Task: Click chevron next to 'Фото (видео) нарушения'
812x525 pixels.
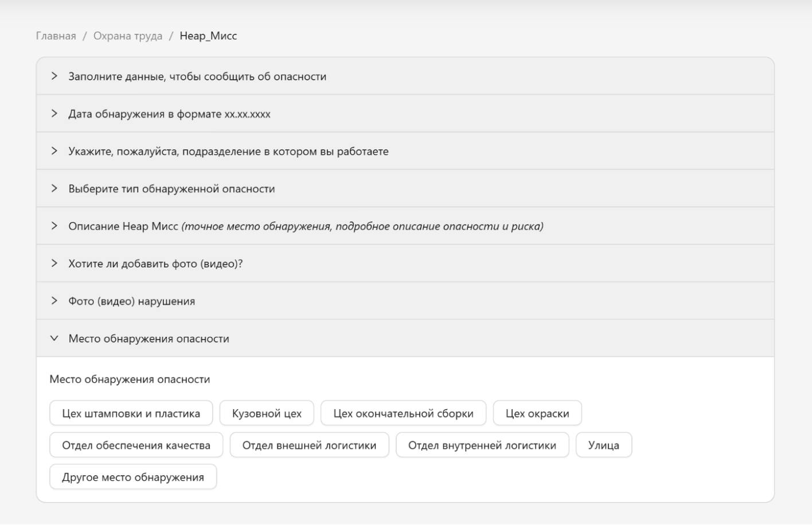Action: pyautogui.click(x=54, y=301)
